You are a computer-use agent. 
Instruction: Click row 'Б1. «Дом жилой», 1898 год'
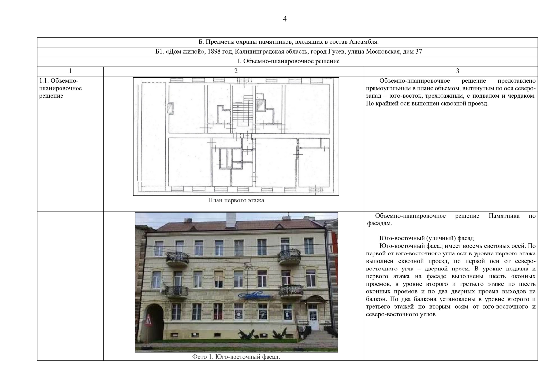pyautogui.click(x=287, y=52)
